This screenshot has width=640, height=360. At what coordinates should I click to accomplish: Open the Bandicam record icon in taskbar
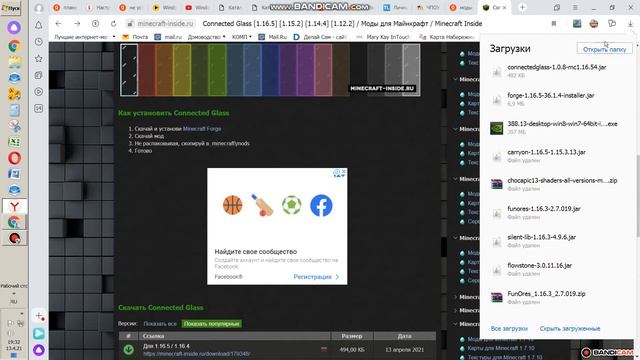14,238
